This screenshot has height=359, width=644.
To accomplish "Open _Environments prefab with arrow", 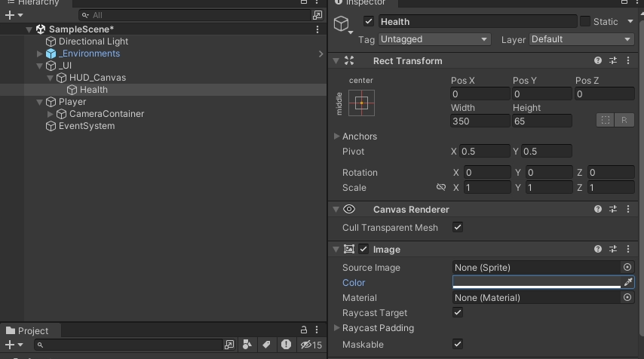I will pos(320,54).
